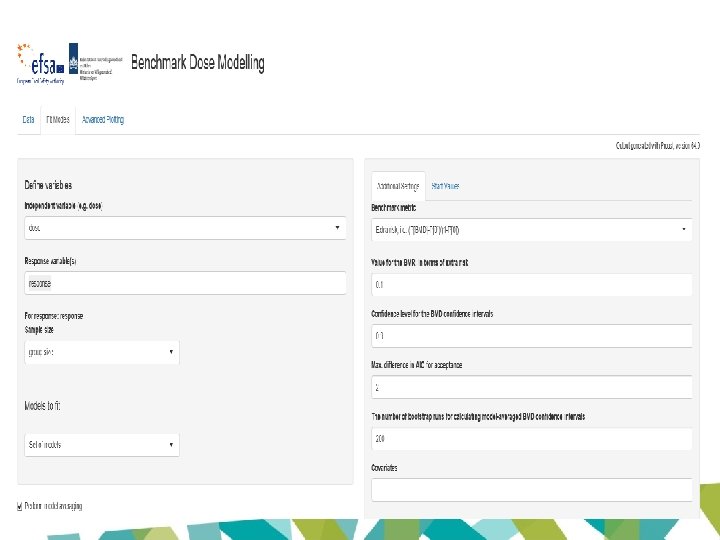Open the Independent variable dose dropdown
Screen dimensions: 720x540
point(186,228)
